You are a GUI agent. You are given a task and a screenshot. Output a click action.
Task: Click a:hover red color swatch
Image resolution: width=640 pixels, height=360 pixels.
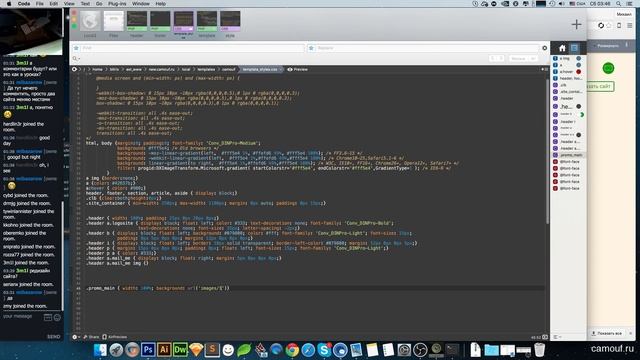click(578, 71)
